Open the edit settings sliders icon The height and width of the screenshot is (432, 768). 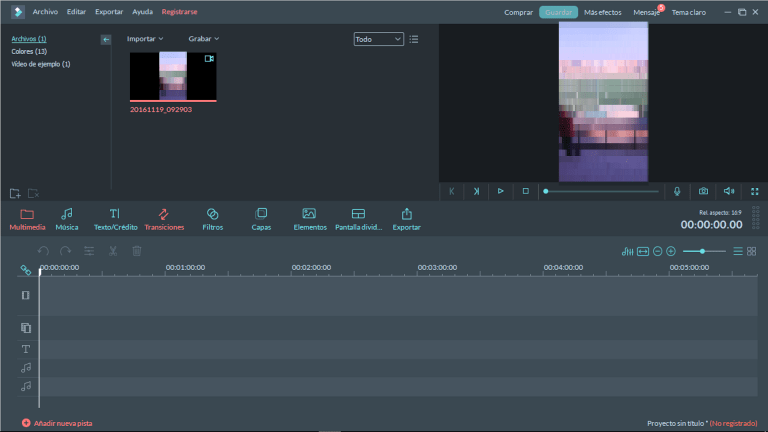(x=89, y=251)
